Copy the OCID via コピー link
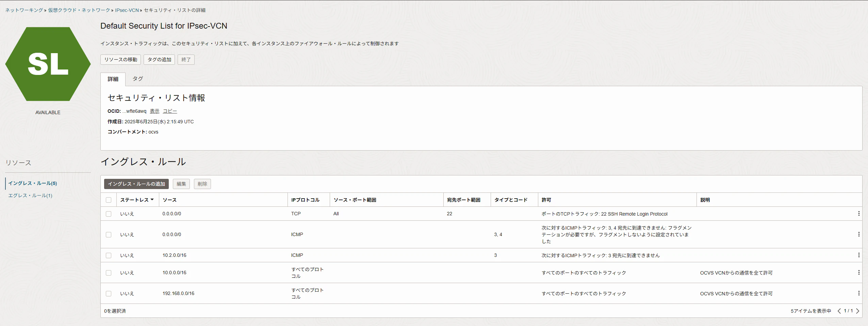The width and height of the screenshot is (868, 326). pyautogui.click(x=170, y=111)
